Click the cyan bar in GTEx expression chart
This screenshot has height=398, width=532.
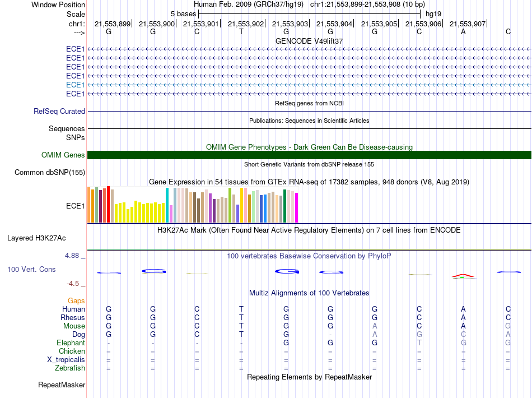(167, 205)
